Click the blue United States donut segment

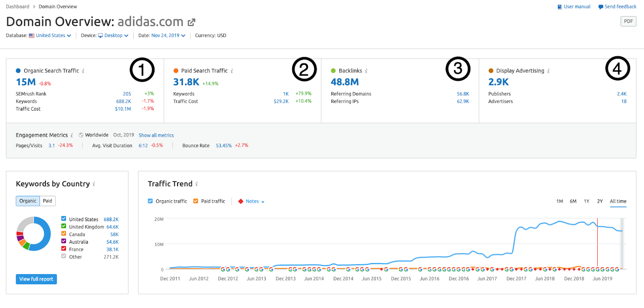pyautogui.click(x=47, y=234)
